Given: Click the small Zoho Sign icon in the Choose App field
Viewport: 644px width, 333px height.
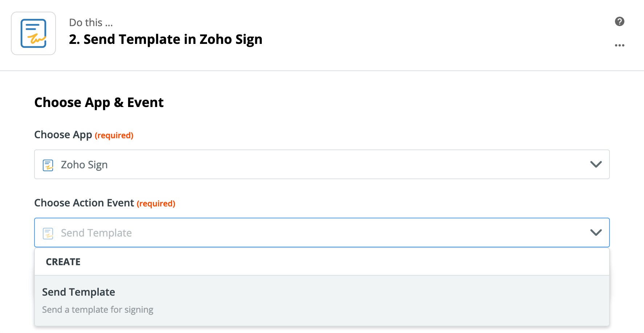Looking at the screenshot, I should (x=48, y=165).
